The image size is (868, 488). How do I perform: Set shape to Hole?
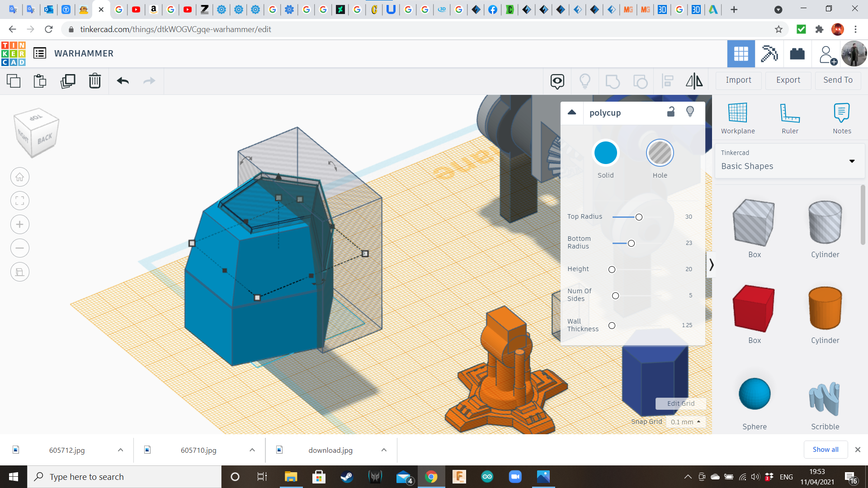[x=660, y=153]
